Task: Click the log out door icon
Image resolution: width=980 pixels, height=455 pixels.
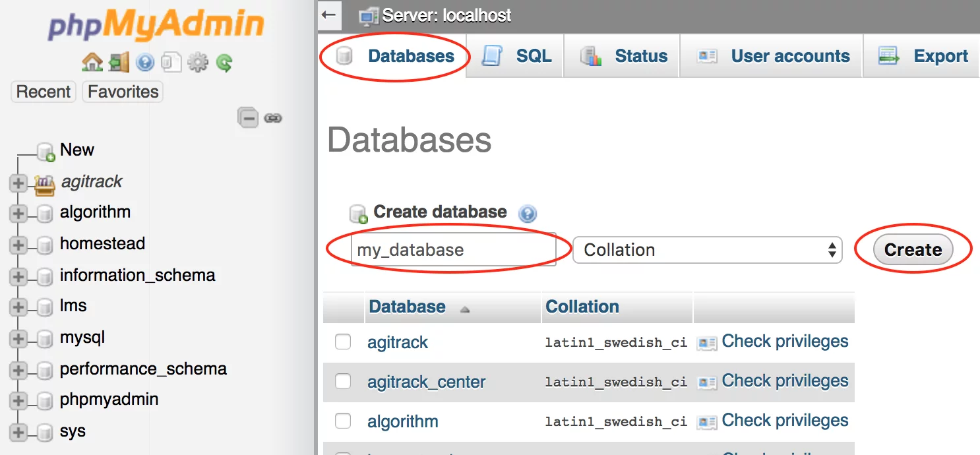Action: coord(119,63)
